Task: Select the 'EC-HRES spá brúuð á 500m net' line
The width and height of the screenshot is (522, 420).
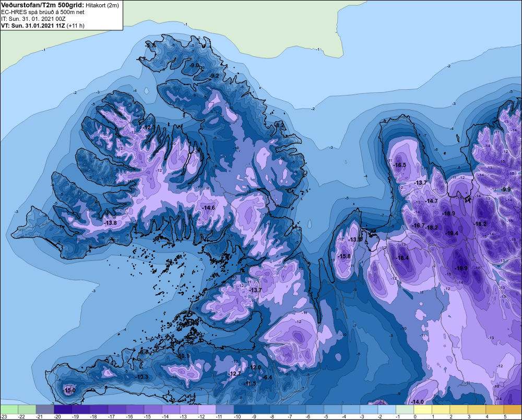Action: (x=43, y=12)
